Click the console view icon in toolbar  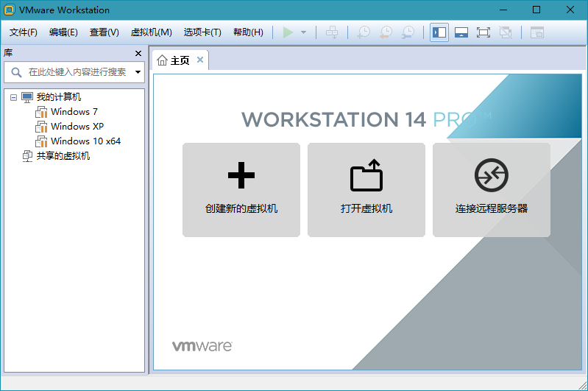click(537, 32)
